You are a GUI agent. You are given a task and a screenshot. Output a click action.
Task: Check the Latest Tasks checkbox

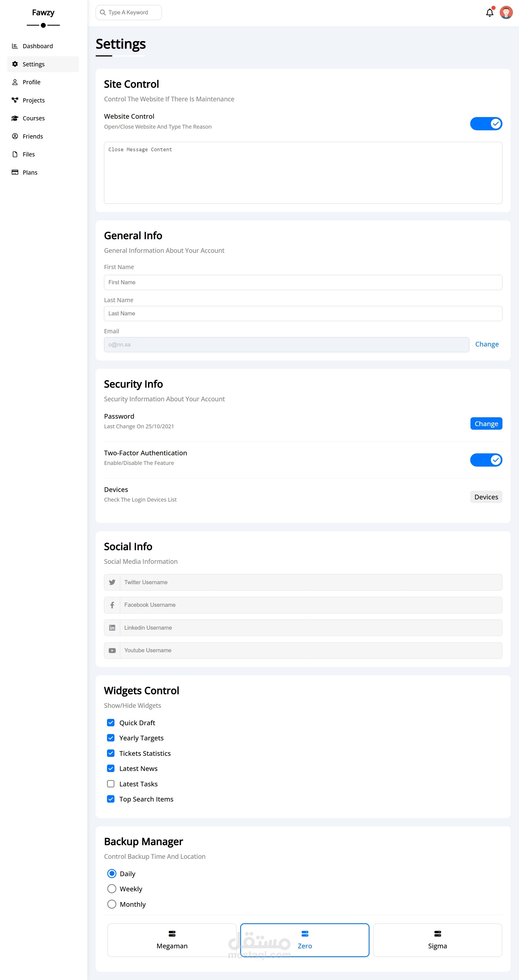pos(111,784)
